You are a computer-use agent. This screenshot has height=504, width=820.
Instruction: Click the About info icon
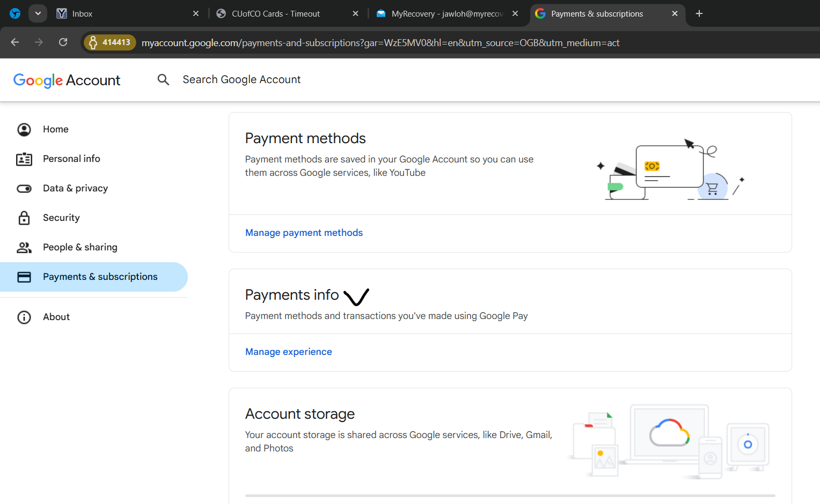[x=24, y=317]
